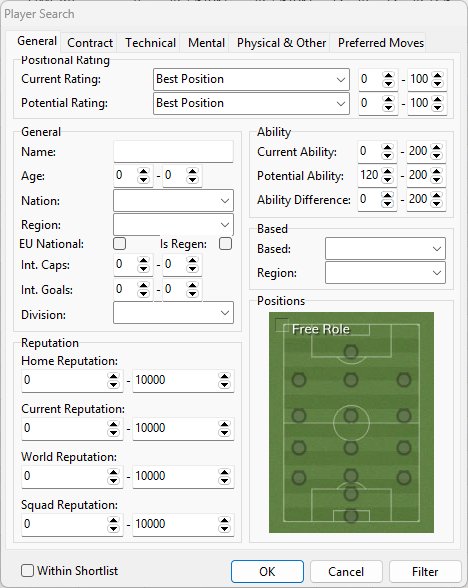Increase the minimum Current Reputation value
This screenshot has width=468, height=588.
pos(113,424)
